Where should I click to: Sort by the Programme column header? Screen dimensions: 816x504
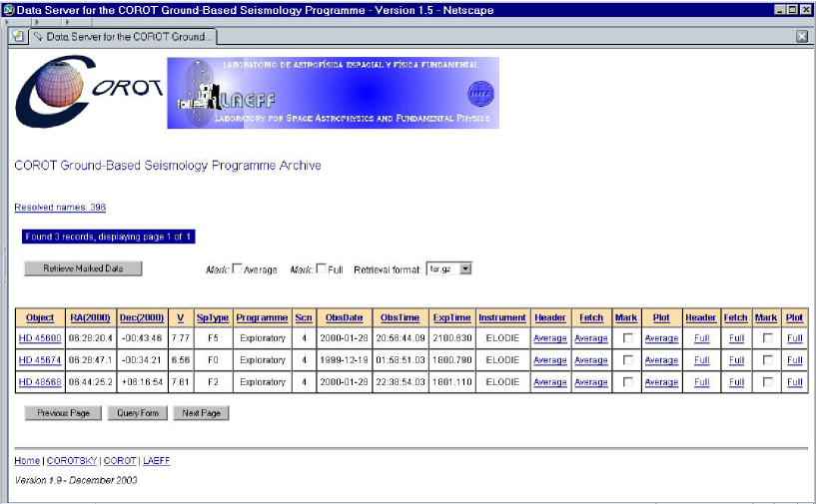262,317
